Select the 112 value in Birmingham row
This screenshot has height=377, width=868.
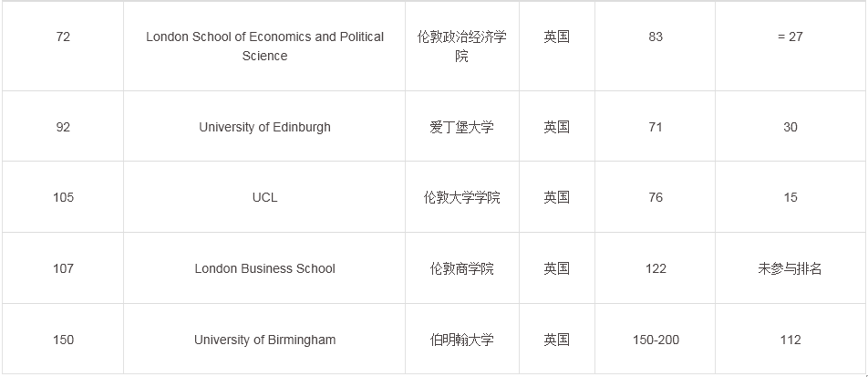[790, 340]
